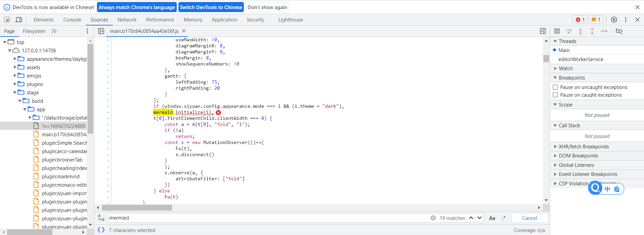The height and width of the screenshot is (235, 644).
Task: Open the Console tab
Action: coord(72,20)
